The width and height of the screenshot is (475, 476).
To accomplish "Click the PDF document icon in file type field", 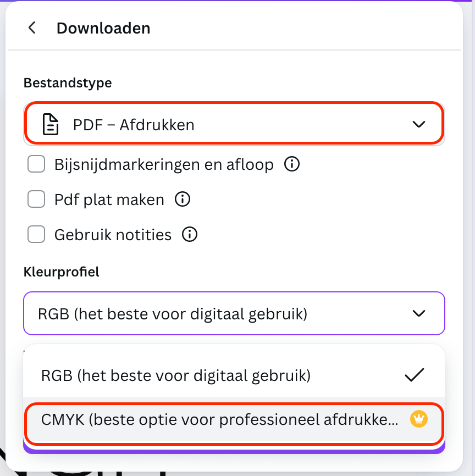I will click(51, 125).
